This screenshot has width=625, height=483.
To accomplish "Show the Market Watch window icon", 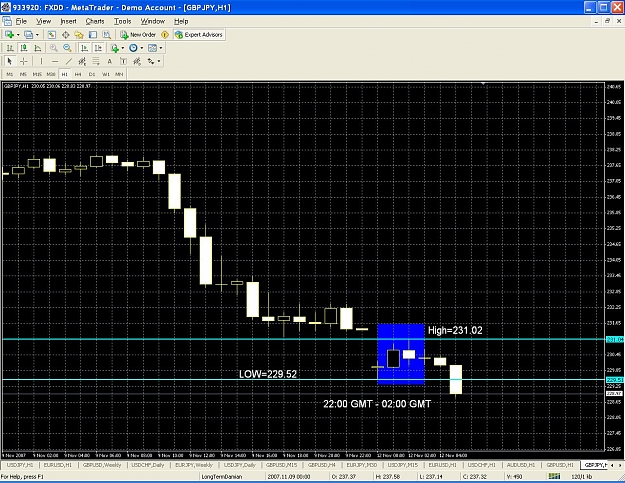I will click(52, 35).
